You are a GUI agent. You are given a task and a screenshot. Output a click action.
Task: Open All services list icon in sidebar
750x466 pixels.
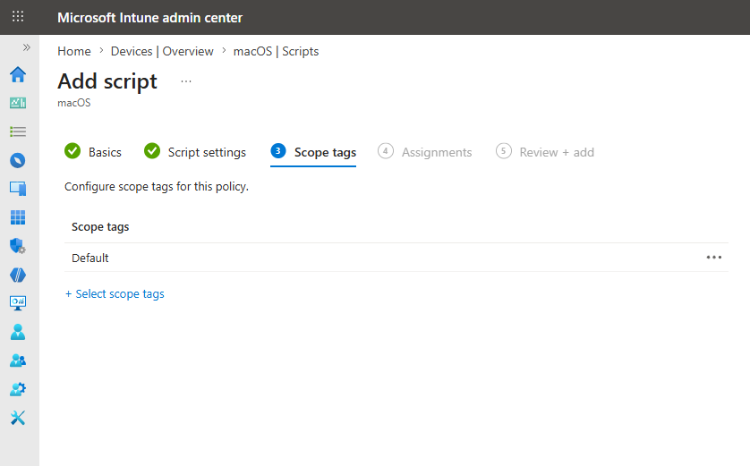[18, 132]
